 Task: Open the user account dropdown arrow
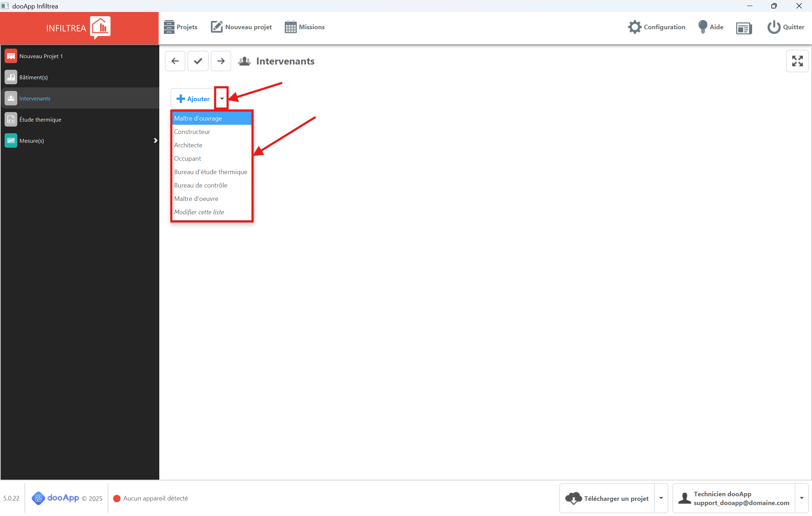802,498
